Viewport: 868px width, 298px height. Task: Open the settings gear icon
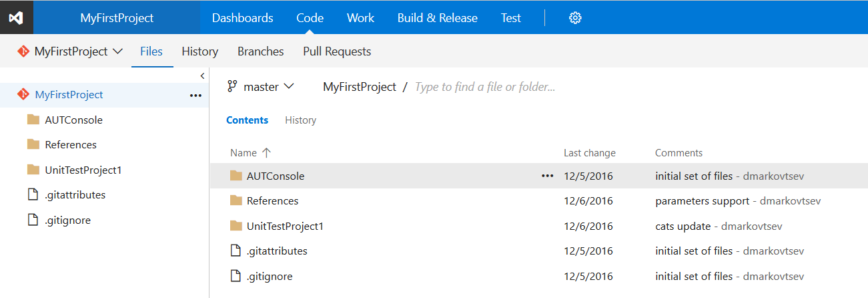click(x=575, y=18)
